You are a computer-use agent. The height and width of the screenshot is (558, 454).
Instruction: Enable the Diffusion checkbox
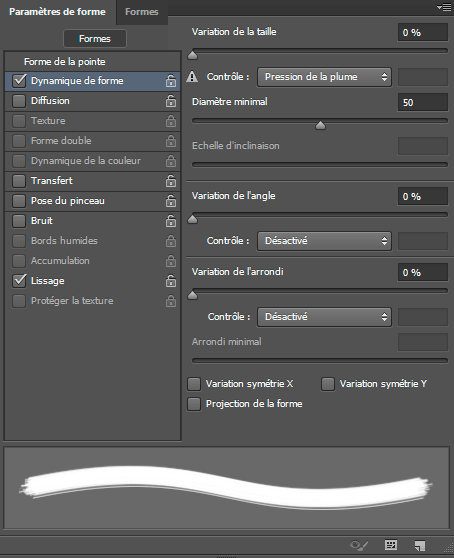[x=19, y=101]
